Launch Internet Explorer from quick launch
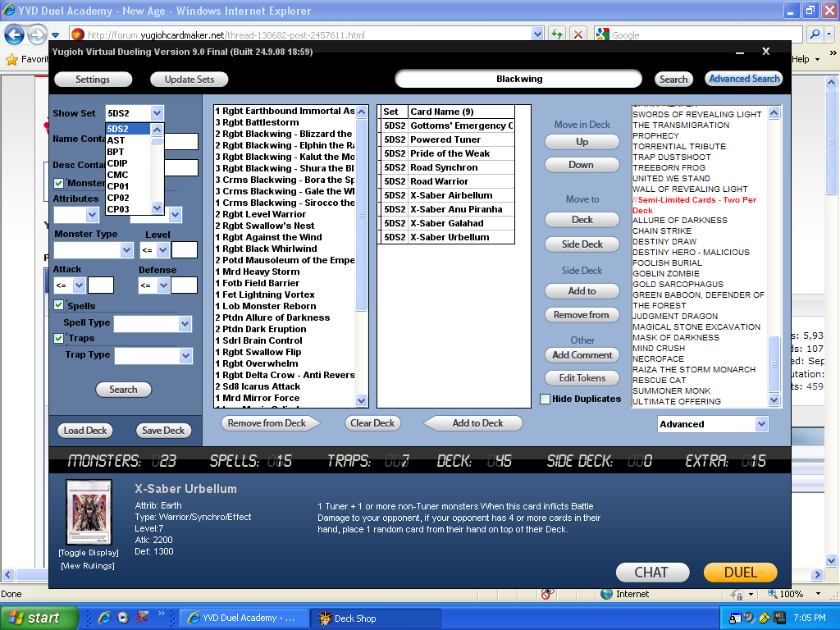The width and height of the screenshot is (840, 630). pos(104,618)
